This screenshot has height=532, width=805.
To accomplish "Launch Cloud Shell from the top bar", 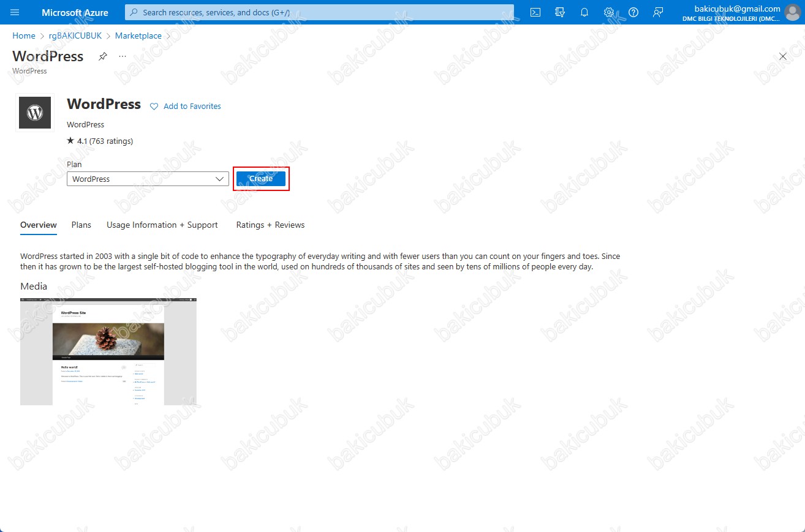I will (535, 12).
